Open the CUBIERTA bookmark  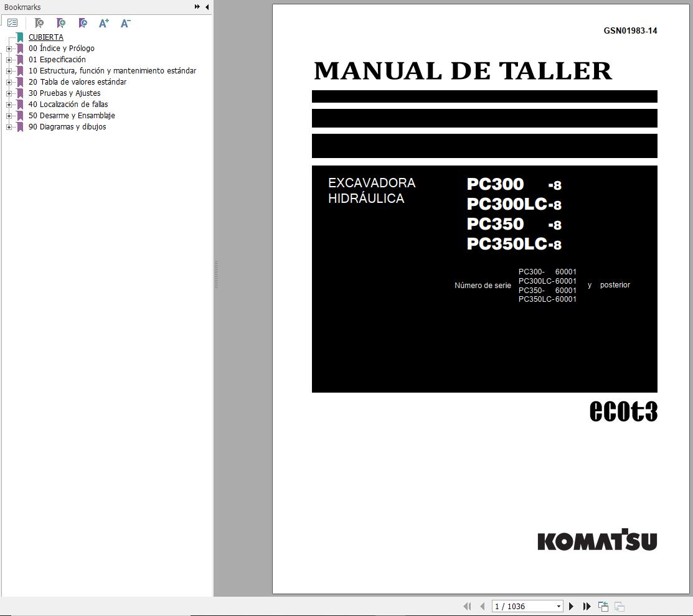click(x=46, y=37)
